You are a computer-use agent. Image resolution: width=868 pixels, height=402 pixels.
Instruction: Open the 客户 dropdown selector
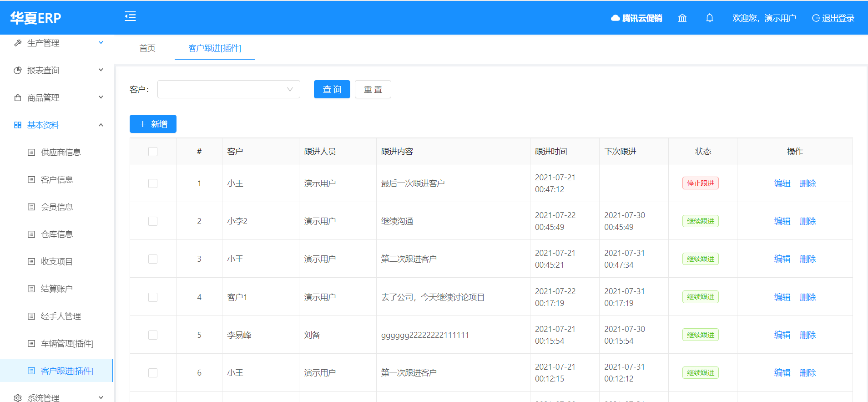(x=229, y=89)
